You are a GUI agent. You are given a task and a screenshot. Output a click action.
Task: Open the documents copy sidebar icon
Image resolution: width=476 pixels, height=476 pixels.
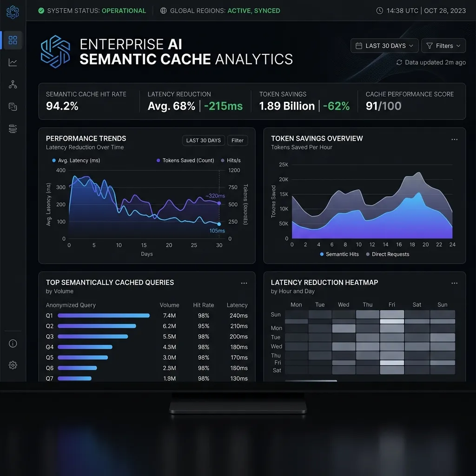[x=13, y=106]
